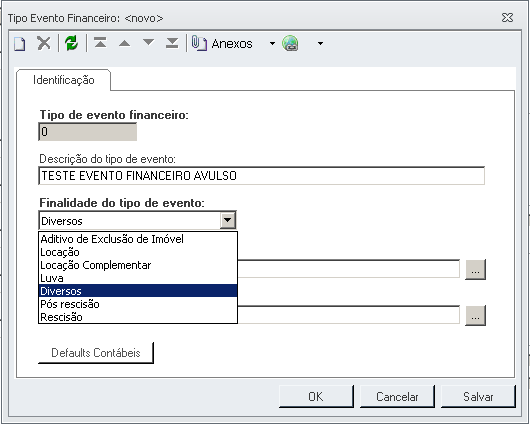
Task: Open Defaults Contábeis button
Action: pyautogui.click(x=96, y=353)
